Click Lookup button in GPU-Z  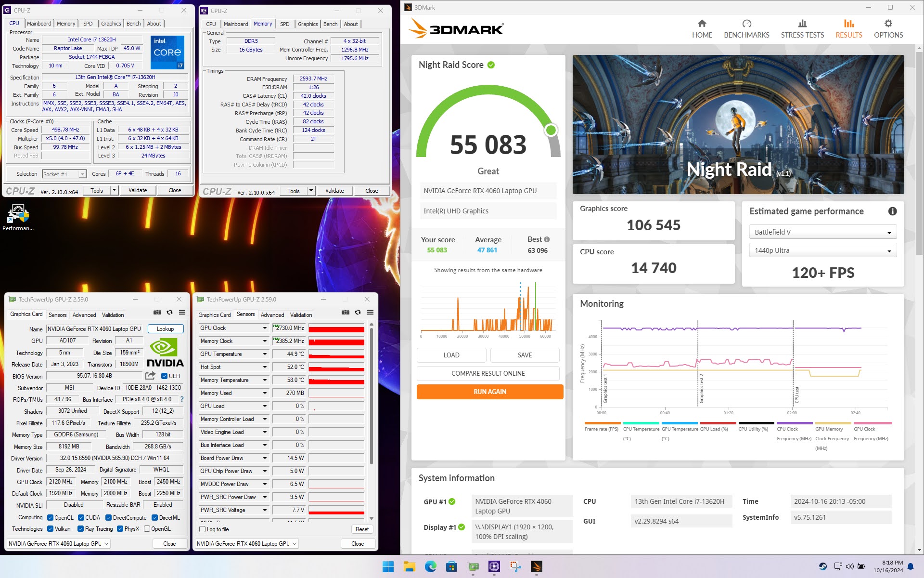click(165, 329)
